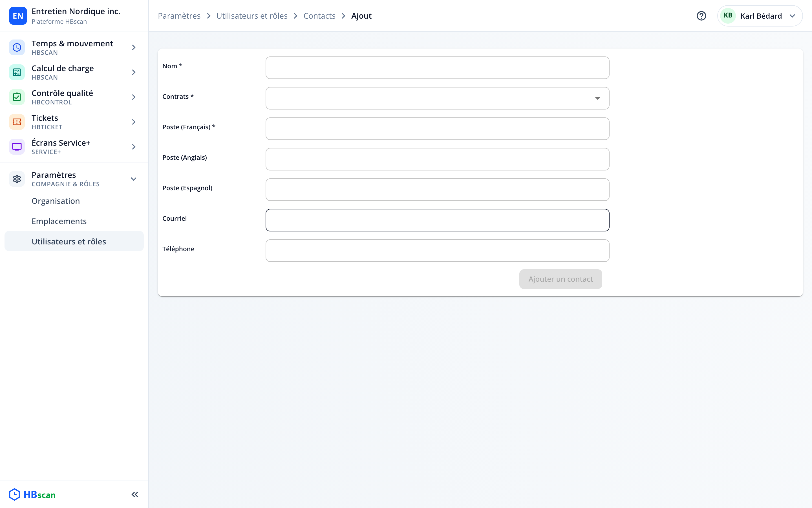Go to Paramètres breadcrumb
This screenshot has width=812, height=508.
pos(179,16)
